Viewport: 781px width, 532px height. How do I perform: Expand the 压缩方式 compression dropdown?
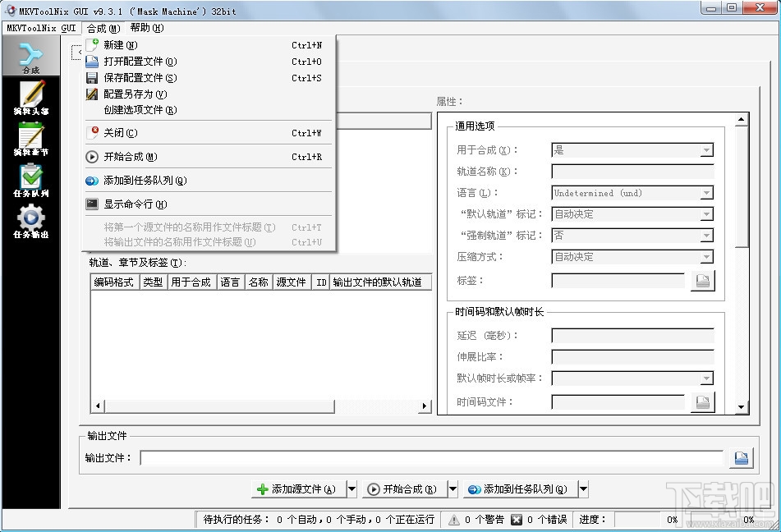pos(707,257)
